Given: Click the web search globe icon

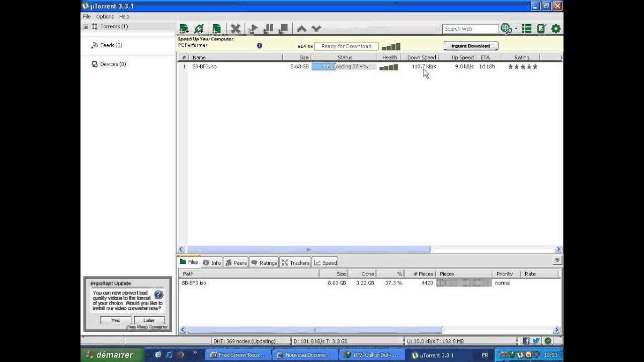Looking at the screenshot, I should click(x=506, y=29).
